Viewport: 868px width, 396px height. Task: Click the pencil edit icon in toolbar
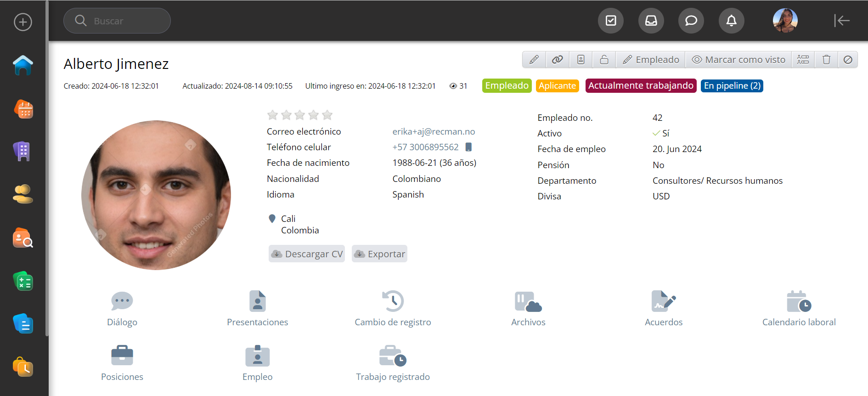coord(534,60)
